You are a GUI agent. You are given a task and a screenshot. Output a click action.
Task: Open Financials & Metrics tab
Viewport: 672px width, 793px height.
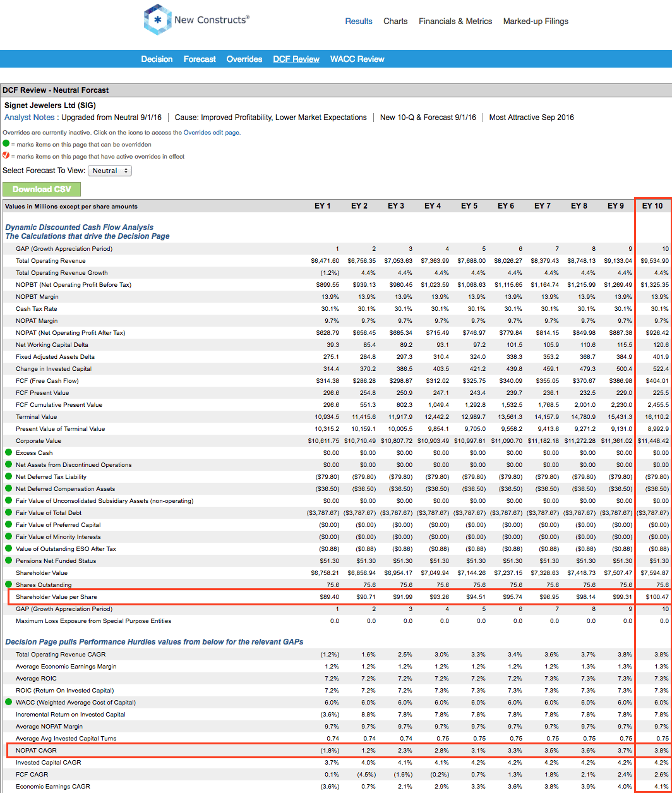(455, 21)
